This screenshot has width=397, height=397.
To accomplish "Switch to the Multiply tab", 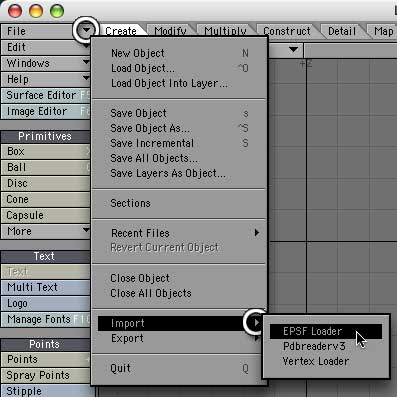I will click(225, 31).
